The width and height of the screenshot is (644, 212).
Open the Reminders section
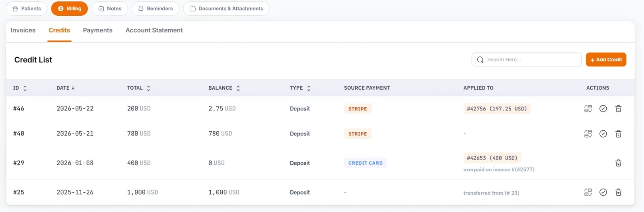tap(155, 9)
